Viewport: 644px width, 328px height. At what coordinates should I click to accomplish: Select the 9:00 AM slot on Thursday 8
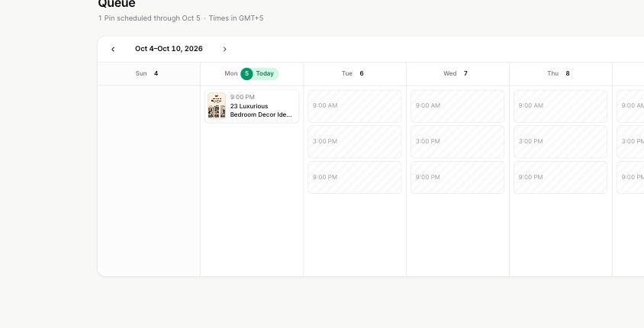(x=560, y=106)
